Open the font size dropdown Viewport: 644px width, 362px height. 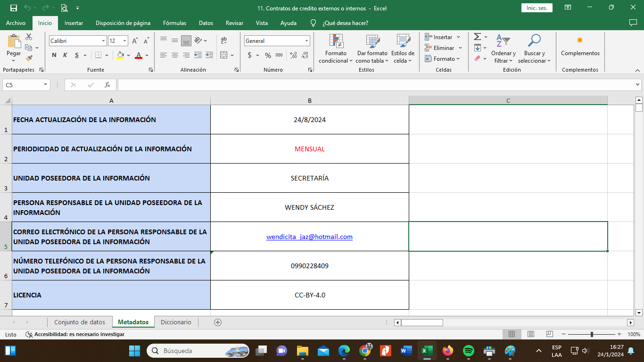click(x=124, y=41)
